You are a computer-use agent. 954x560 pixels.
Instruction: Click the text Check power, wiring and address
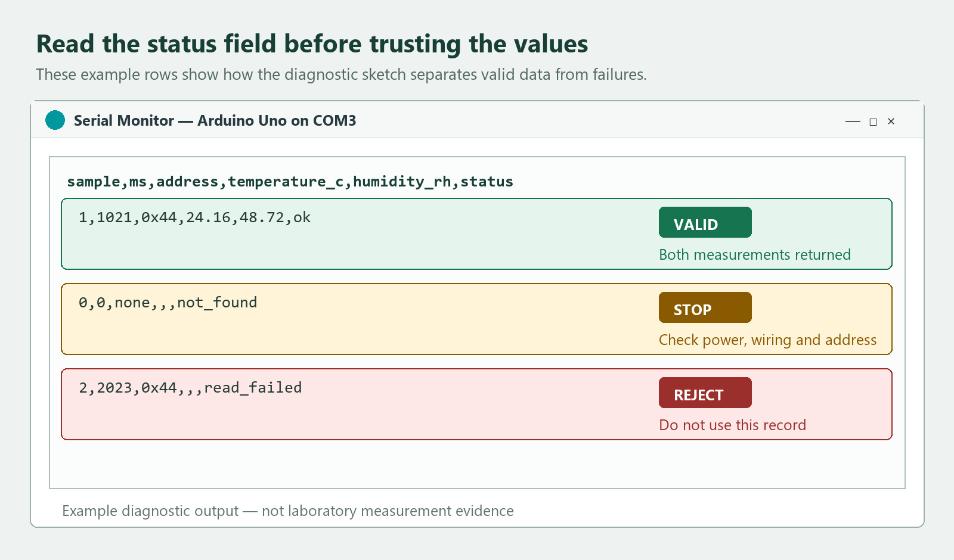[767, 340]
